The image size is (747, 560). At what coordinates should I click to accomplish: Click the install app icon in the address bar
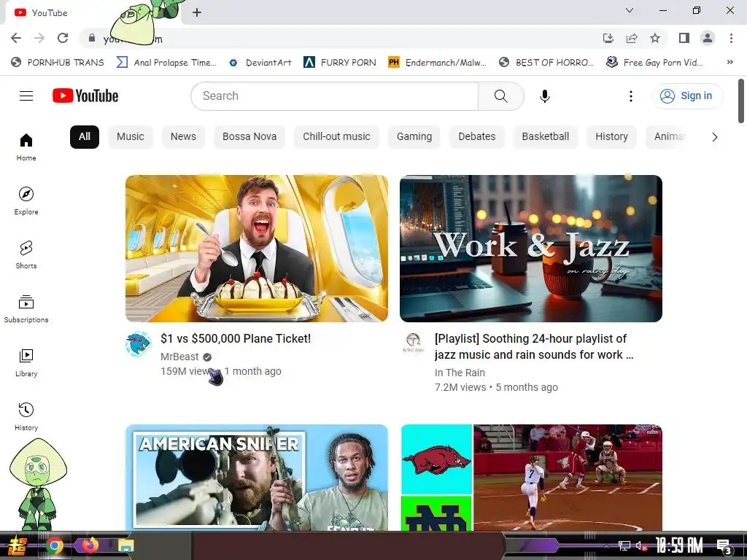pos(608,38)
